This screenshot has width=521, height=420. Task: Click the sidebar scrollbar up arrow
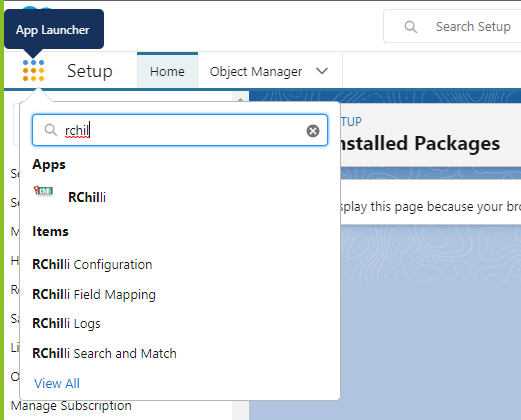click(x=240, y=99)
